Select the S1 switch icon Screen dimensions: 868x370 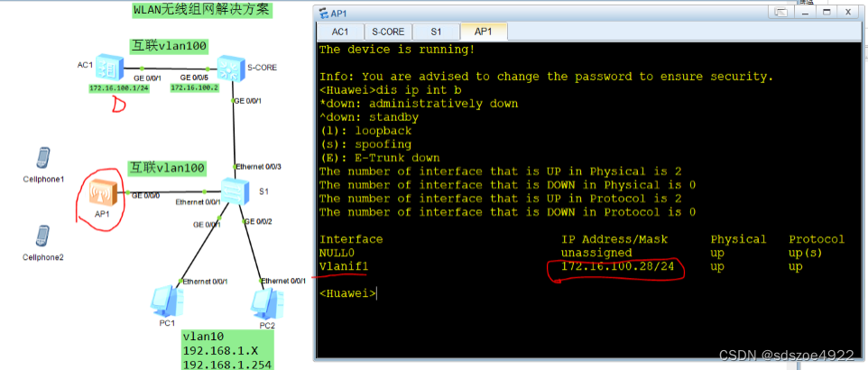pyautogui.click(x=235, y=191)
